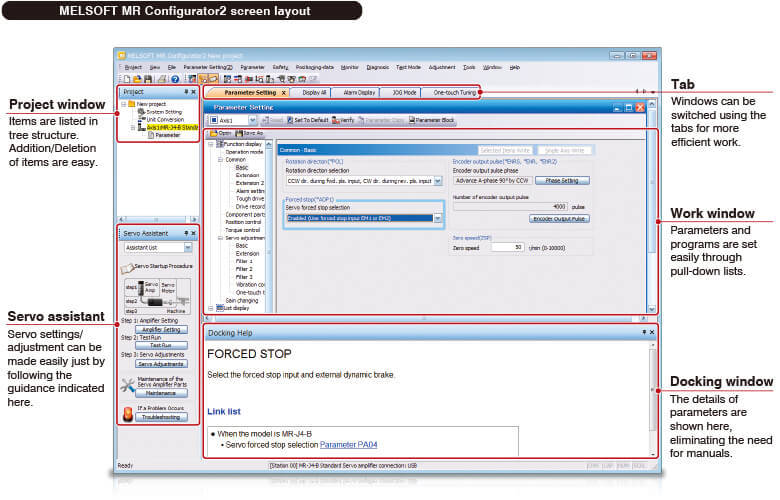This screenshot has width=780, height=500.
Task: Open the Axis1 dropdown selector
Action: point(252,120)
